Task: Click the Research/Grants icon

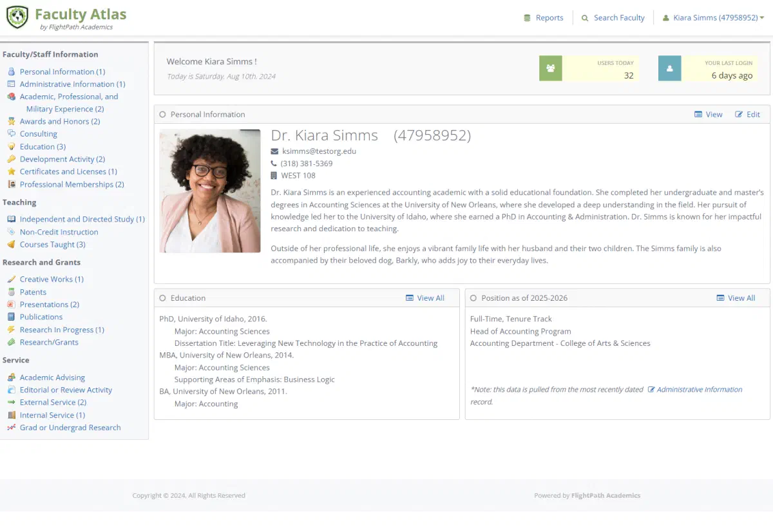Action: tap(11, 342)
